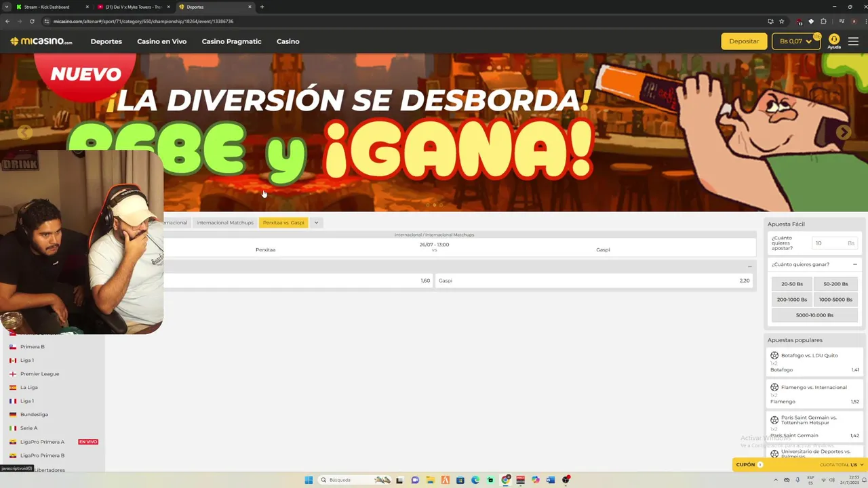
Task: Collapse the ¿Cuánto quieres ganar? section
Action: (x=854, y=264)
